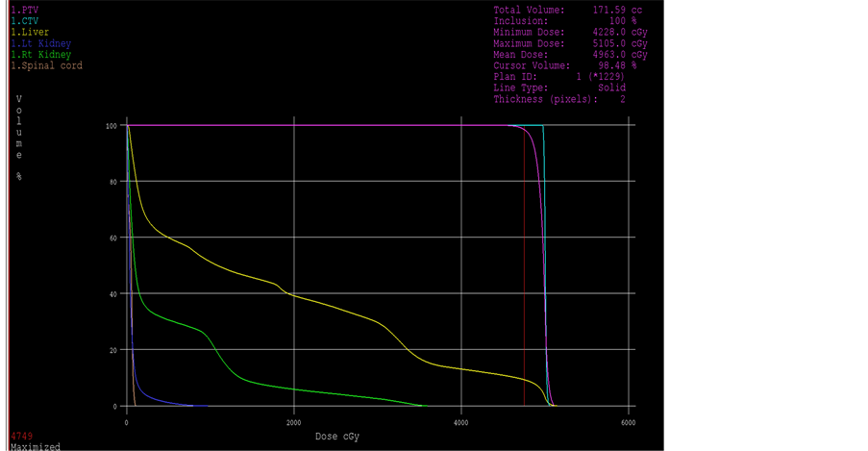Click the 4000 tick on dose axis
The height and width of the screenshot is (451, 868).
click(461, 422)
